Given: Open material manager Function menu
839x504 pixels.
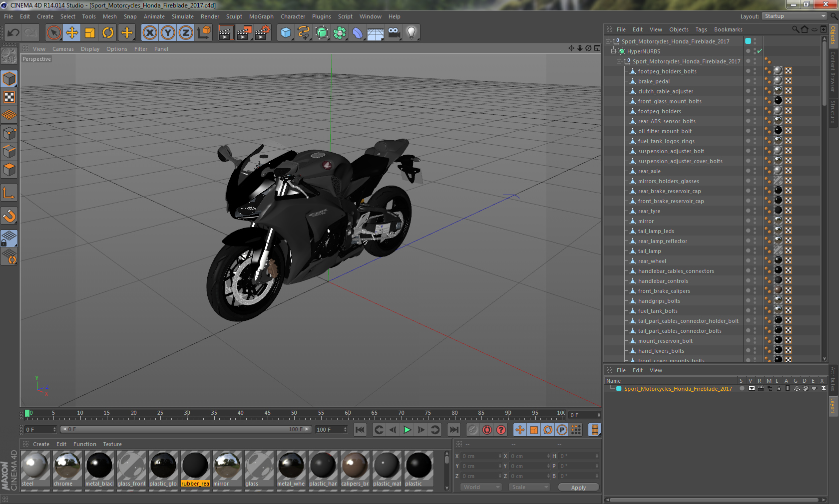Looking at the screenshot, I should [x=85, y=444].
